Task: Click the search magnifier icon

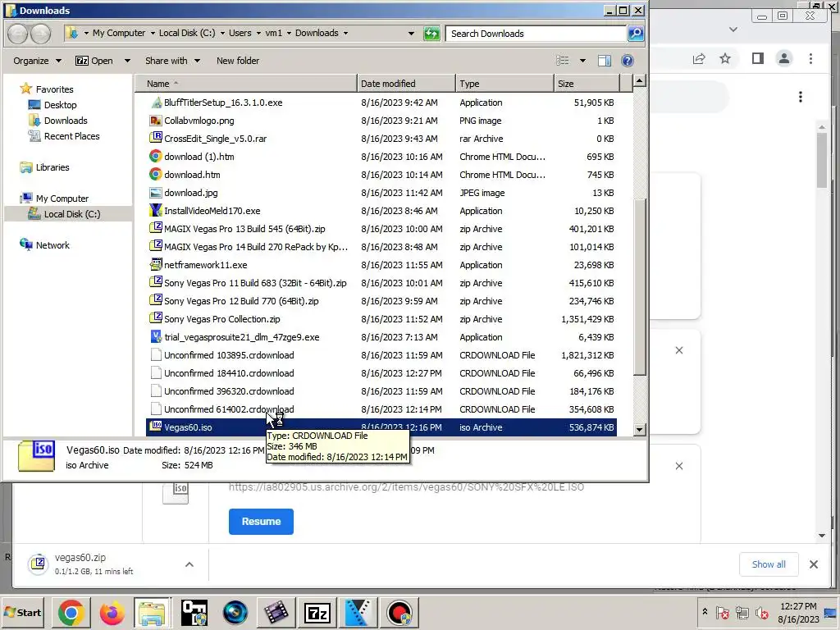Action: pos(636,34)
